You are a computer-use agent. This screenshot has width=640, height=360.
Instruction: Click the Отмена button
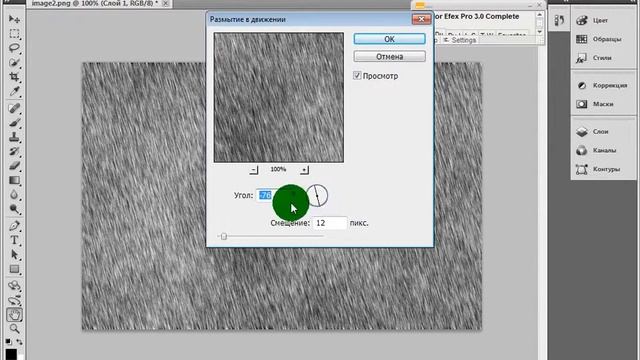(x=389, y=56)
